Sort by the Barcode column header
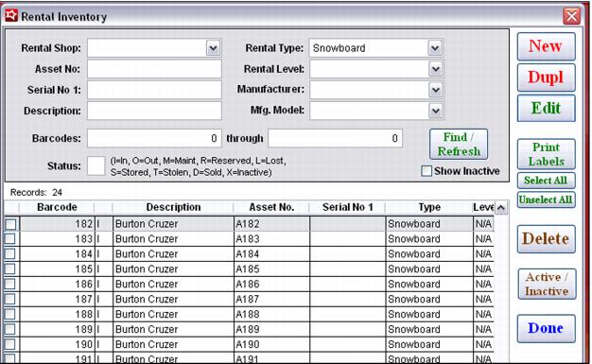The width and height of the screenshot is (592, 364). pos(57,207)
